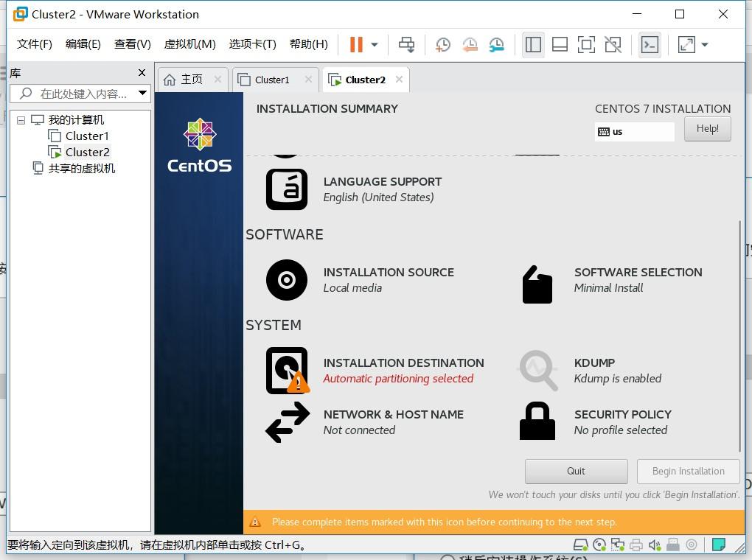Click the us keyboard layout indicator

point(634,132)
